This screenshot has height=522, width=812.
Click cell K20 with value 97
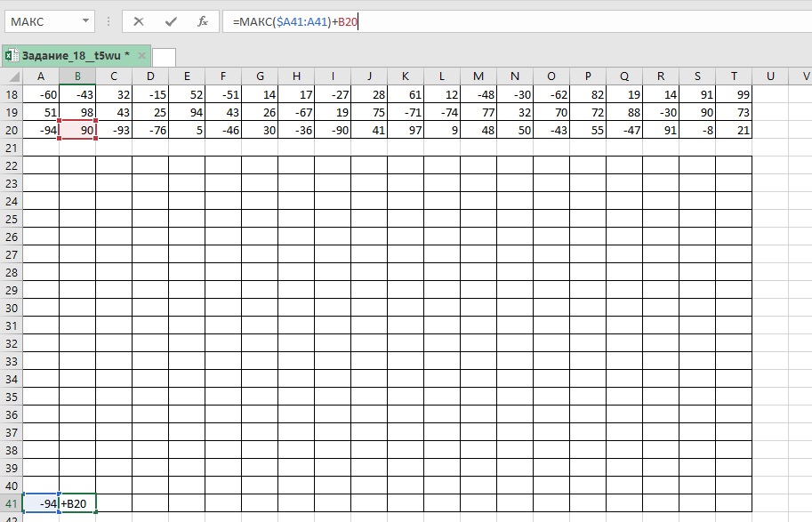[x=406, y=130]
